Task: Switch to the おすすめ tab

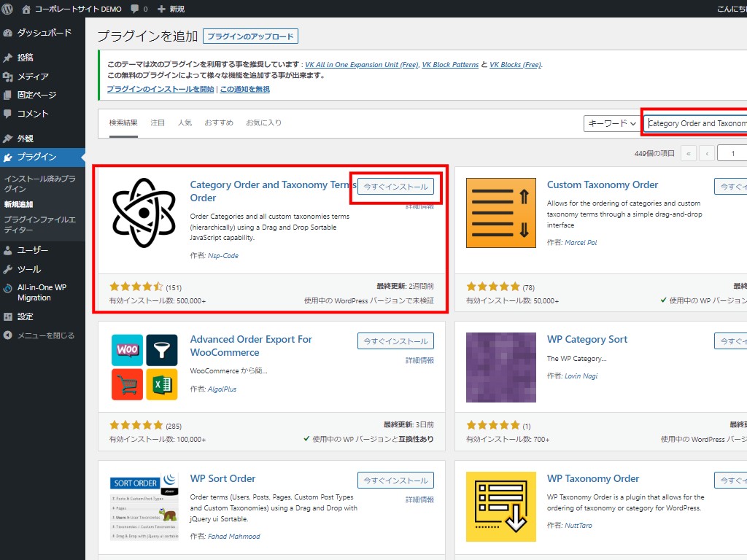Action: point(219,122)
